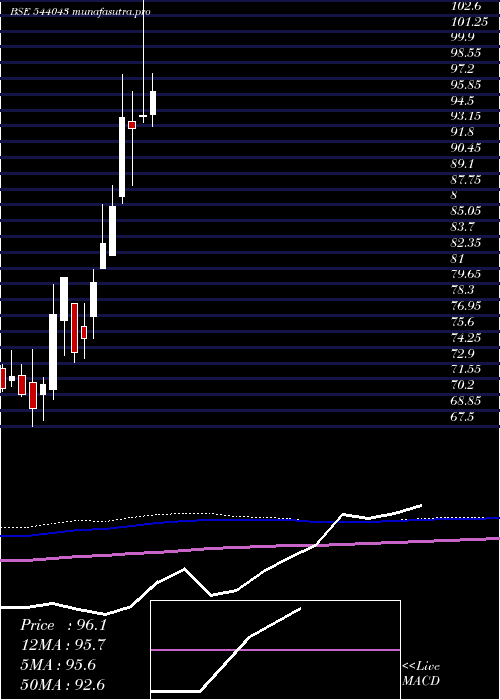This screenshot has height=700, width=500.
Task: Click the <<Live MACD label
Action: [x=421, y=674]
